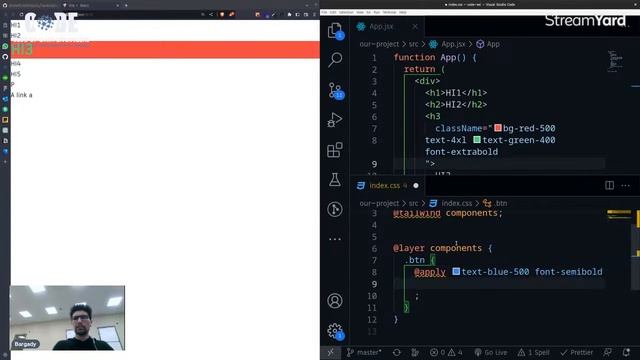Image resolution: width=640 pixels, height=360 pixels.
Task: Reload the browser page
Action: (21, 14)
